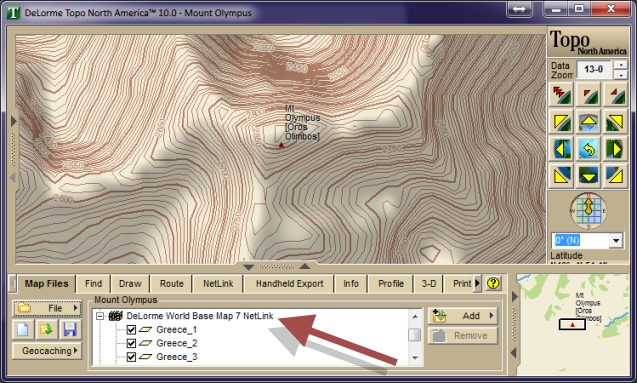
Task: Collapse the DeLorme World Base Map tree node
Action: (x=100, y=316)
